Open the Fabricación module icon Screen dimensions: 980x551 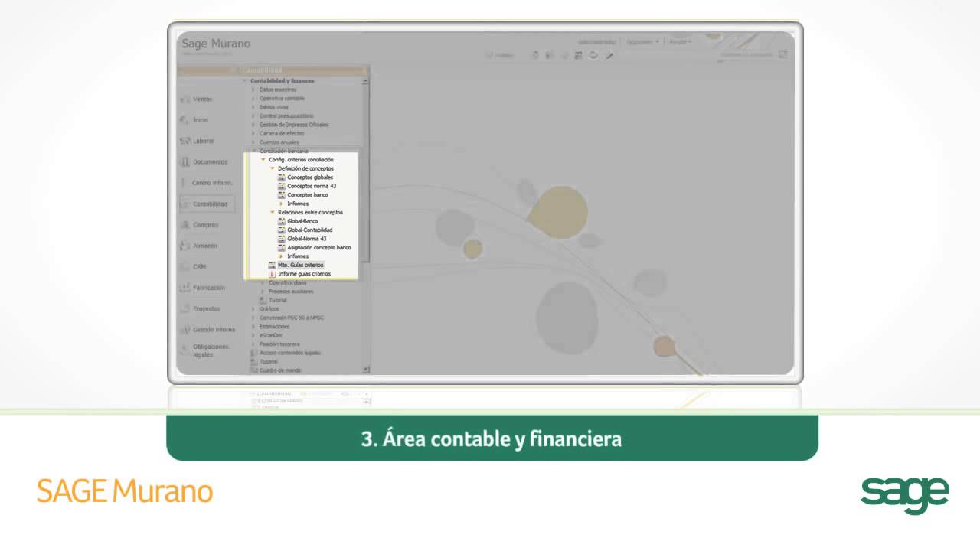point(185,288)
